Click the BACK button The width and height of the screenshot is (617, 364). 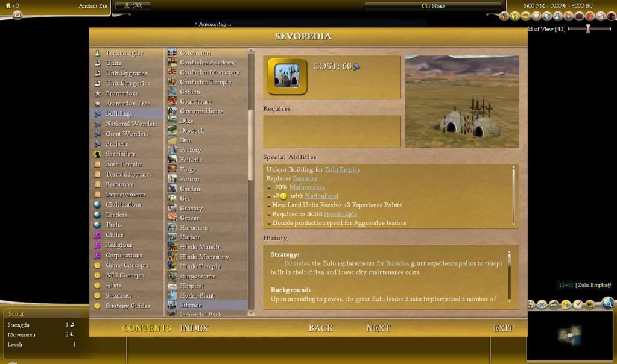point(321,328)
